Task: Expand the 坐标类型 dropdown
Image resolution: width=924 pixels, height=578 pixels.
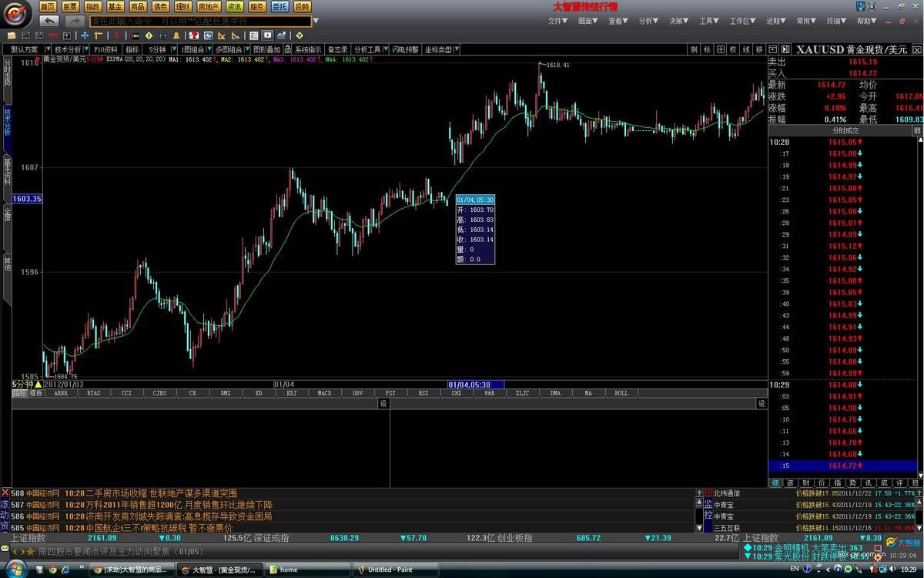Action: [457, 49]
